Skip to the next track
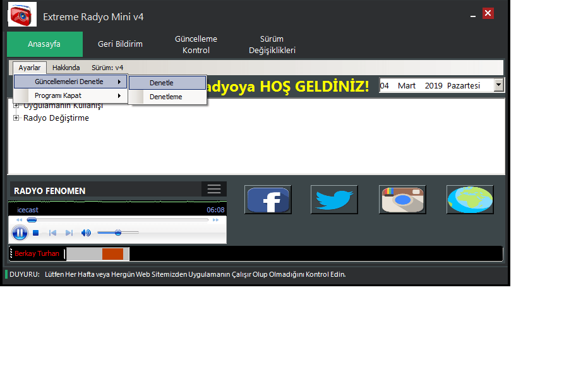Screen dimensions: 588x388 tap(69, 233)
